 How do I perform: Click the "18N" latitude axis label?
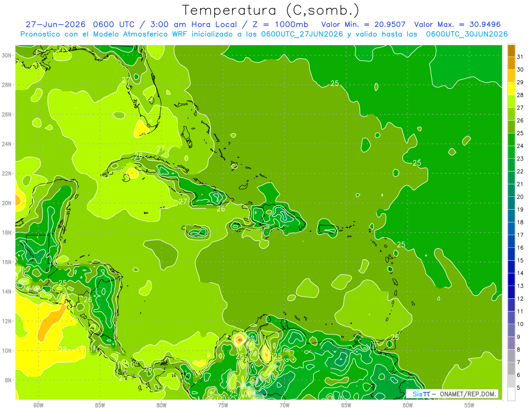(x=7, y=232)
